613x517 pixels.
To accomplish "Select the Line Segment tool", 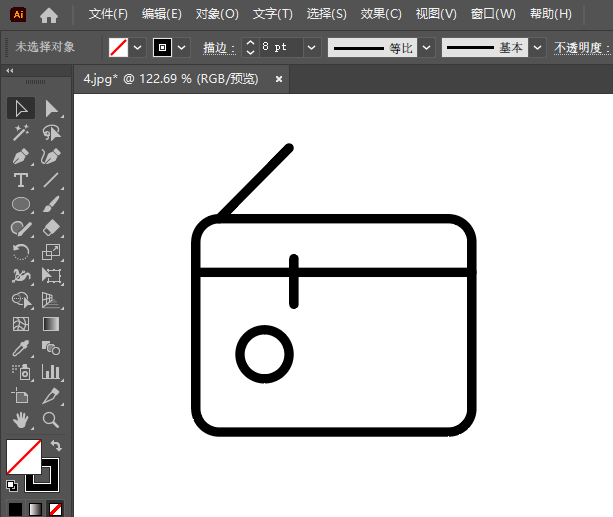I will tap(51, 180).
